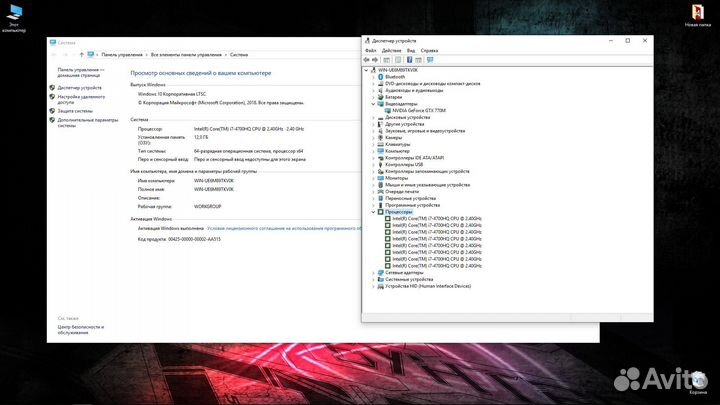Click the Intel Core i7-4700HQ processor value in System
The height and width of the screenshot is (405, 720).
pyautogui.click(x=248, y=129)
